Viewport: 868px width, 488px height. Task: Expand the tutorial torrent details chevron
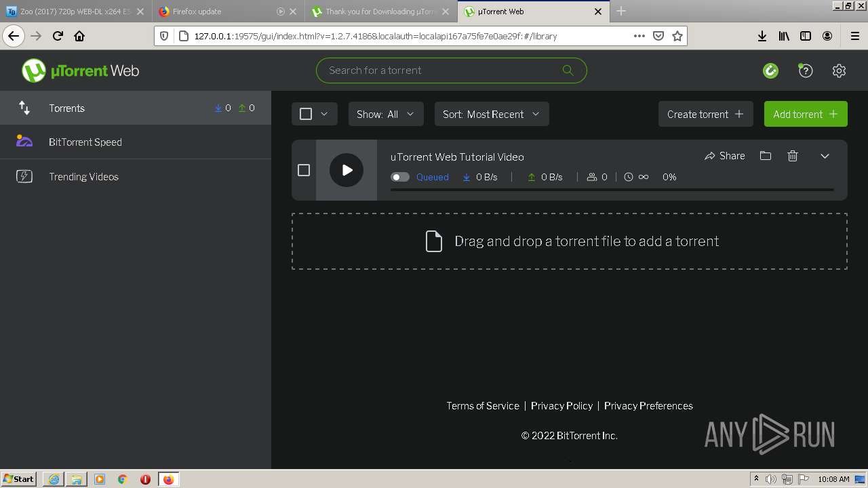coord(825,156)
